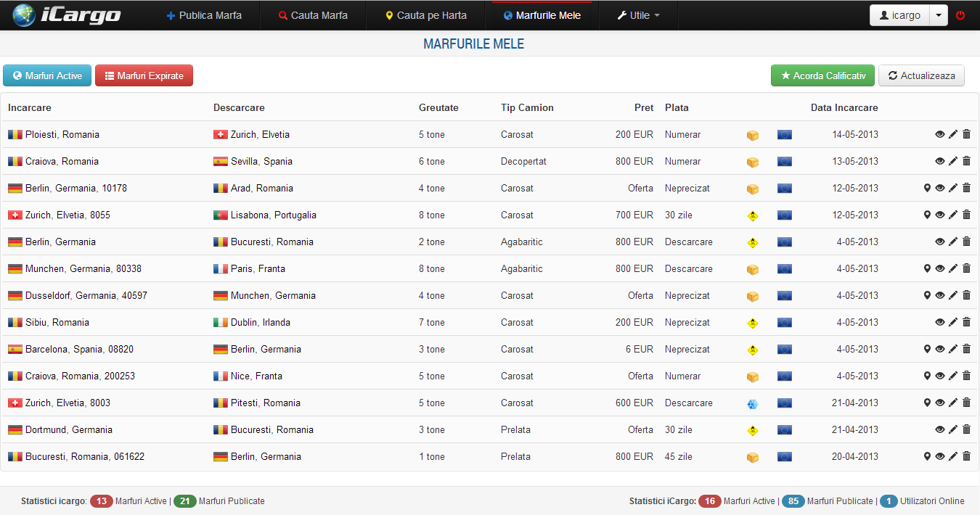
Task: Click the red power logout icon
Action: pyautogui.click(x=960, y=15)
